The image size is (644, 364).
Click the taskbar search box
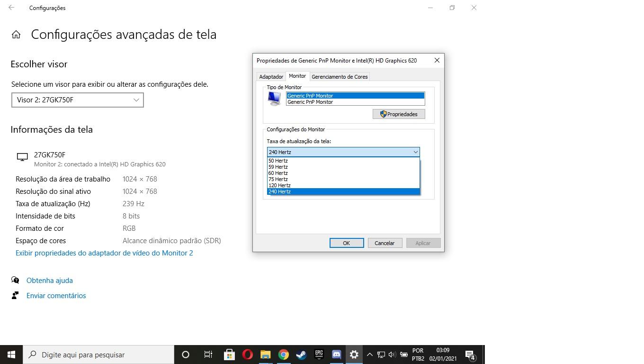98,355
